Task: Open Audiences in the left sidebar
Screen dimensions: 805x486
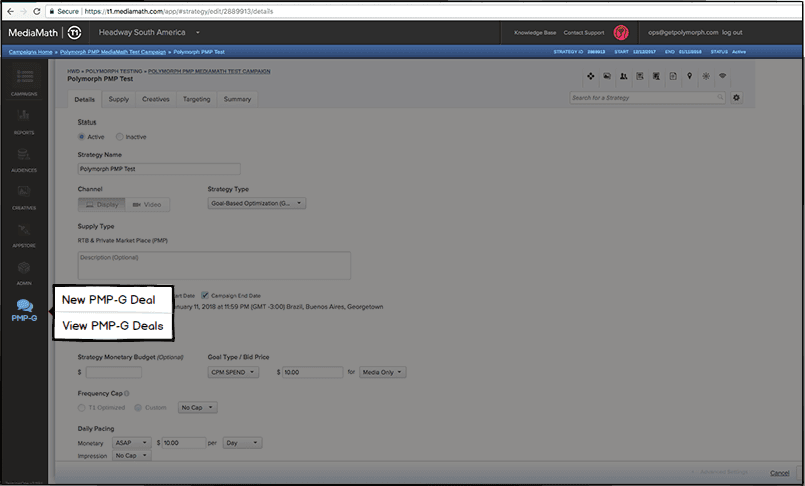Action: (24, 159)
